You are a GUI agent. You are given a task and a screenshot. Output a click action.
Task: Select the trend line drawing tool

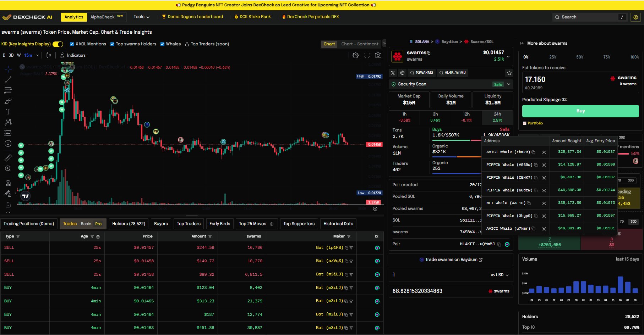tap(8, 80)
